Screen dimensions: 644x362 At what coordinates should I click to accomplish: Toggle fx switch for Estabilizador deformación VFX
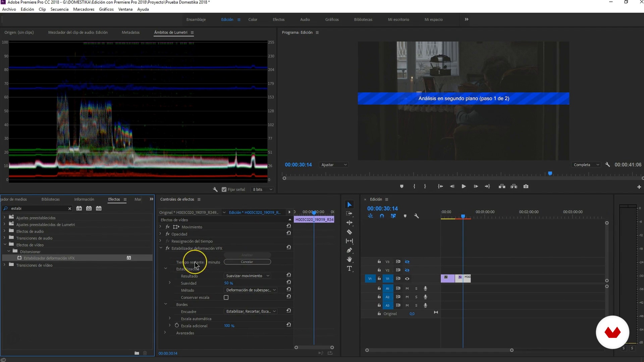tap(167, 248)
